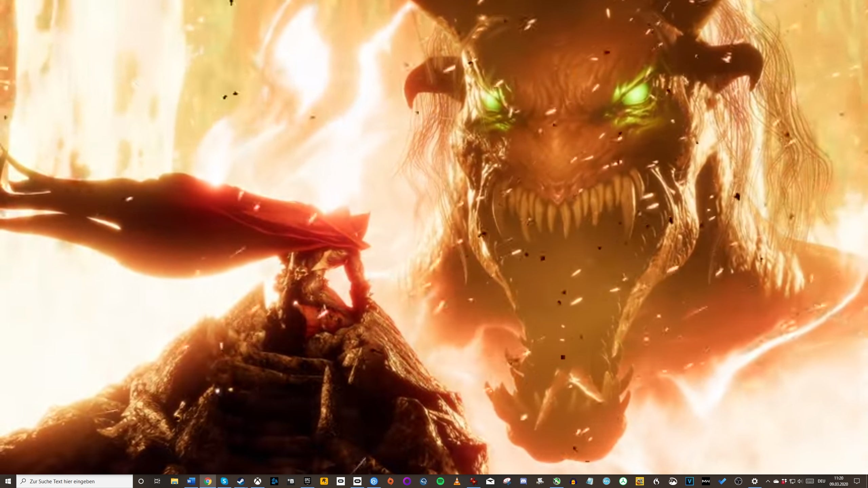Open File Explorer from the taskbar
The image size is (868, 488).
point(174,481)
